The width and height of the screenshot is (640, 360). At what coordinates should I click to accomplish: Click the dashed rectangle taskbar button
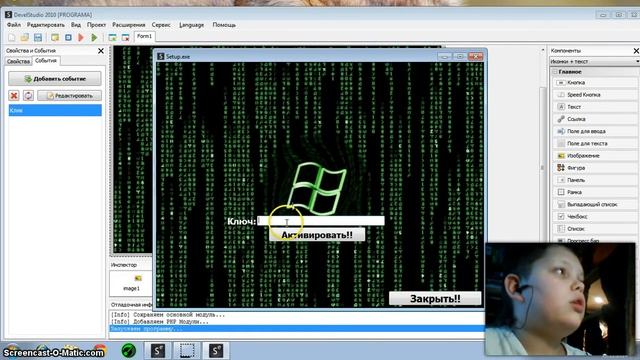187,351
